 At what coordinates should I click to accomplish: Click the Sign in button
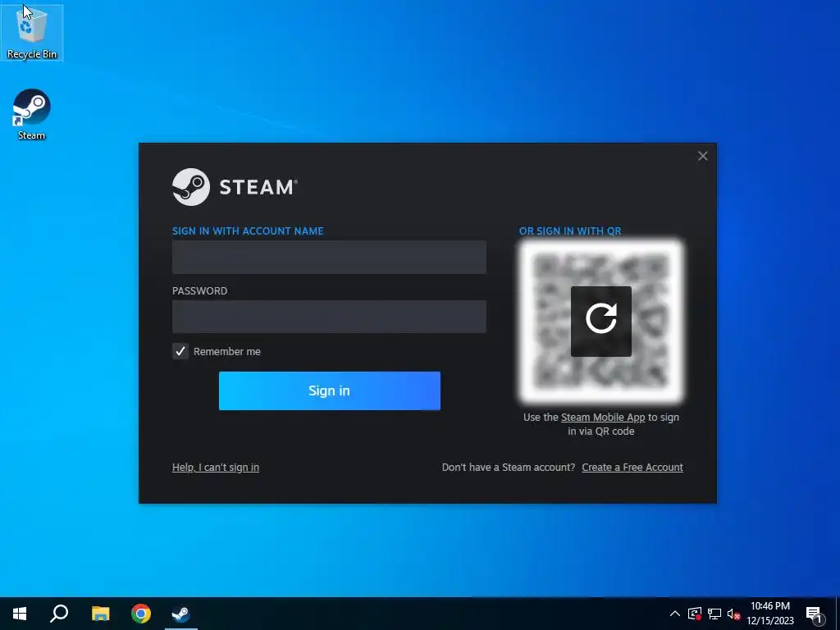[x=330, y=390]
